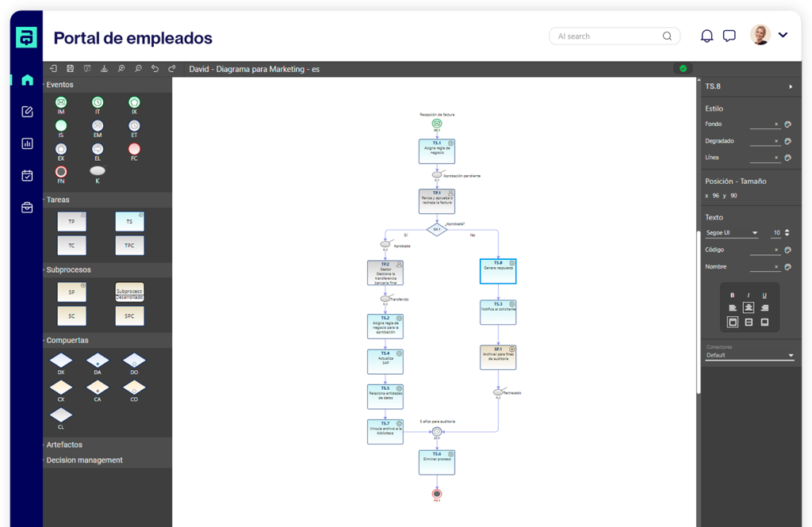Screen dimensions: 812x527
Task: Click the save diagram icon in toolbar
Action: tap(71, 69)
